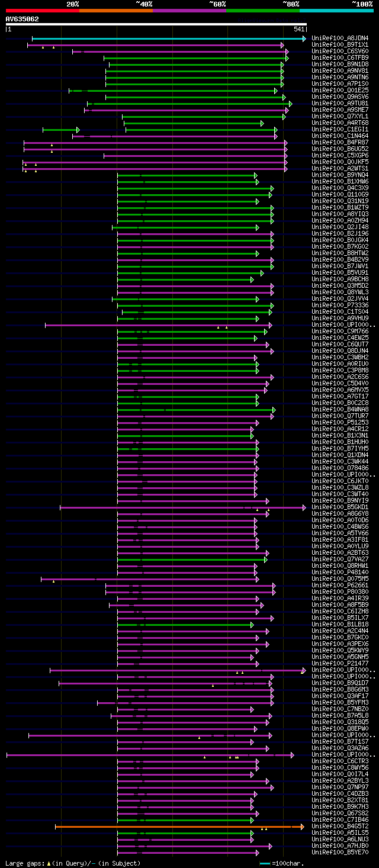The height and width of the screenshot is (868, 379).
Task: Click the orange alignment bar for B4G5T2
Action: [x=179, y=827]
